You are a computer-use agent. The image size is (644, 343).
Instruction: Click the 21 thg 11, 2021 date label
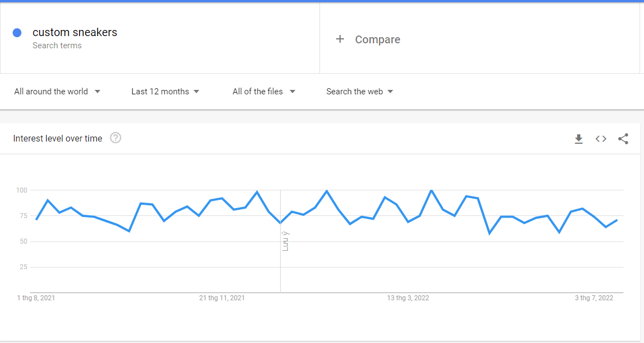click(x=222, y=298)
